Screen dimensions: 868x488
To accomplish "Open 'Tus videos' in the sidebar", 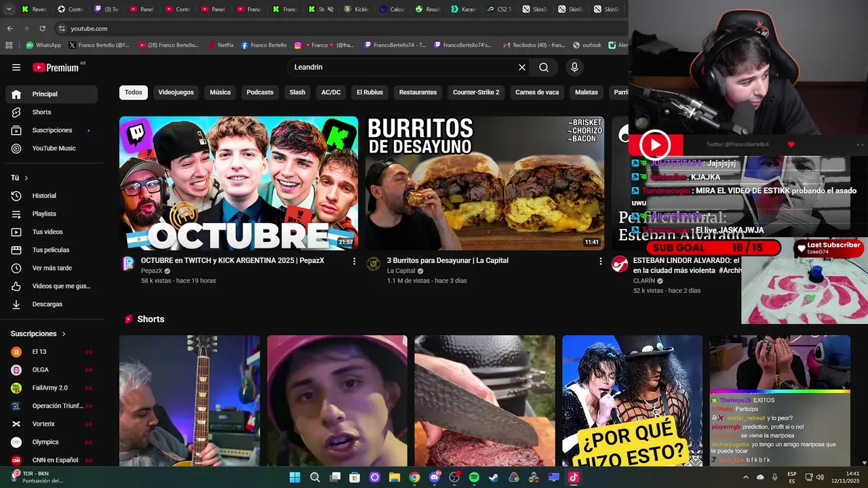I will click(52, 232).
